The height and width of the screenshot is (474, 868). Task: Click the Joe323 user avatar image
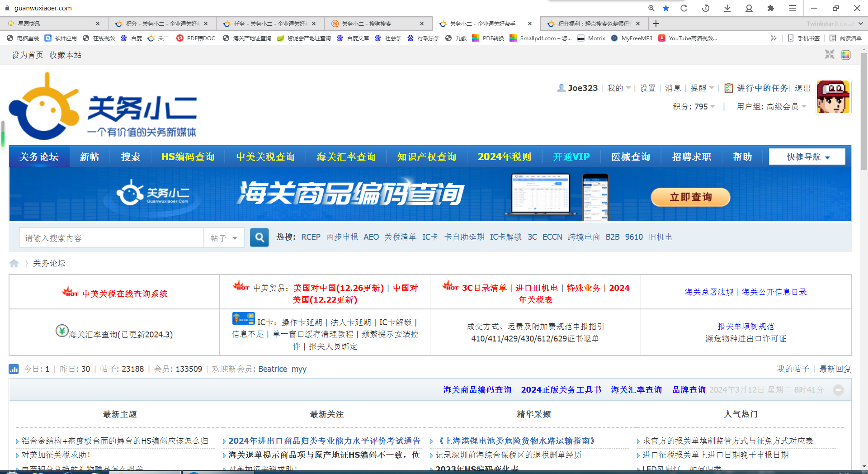(x=833, y=97)
